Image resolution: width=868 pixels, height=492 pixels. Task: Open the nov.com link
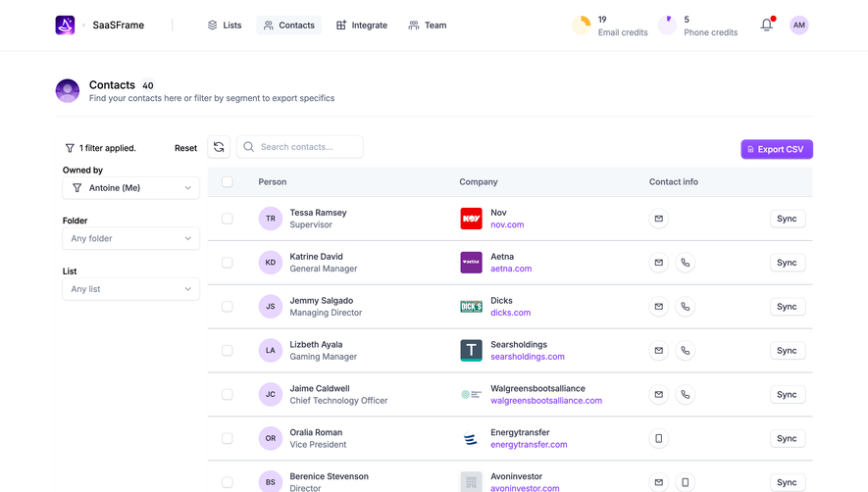(507, 224)
